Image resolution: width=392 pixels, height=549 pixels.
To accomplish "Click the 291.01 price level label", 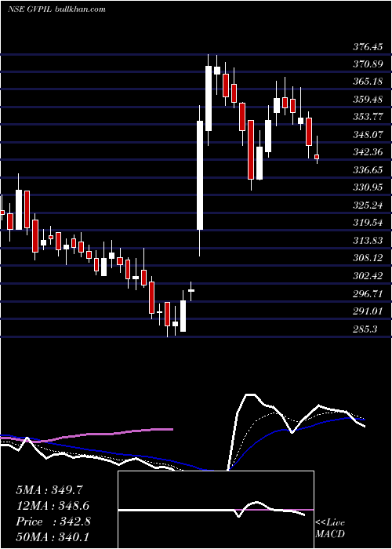I will 368,311.
